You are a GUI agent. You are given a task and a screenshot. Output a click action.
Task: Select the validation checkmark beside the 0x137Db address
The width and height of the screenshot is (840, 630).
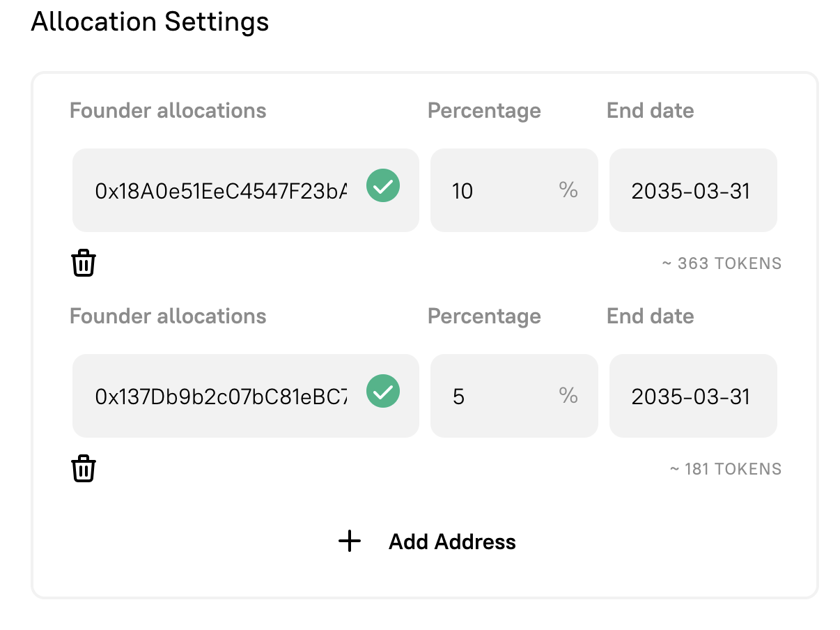point(382,392)
